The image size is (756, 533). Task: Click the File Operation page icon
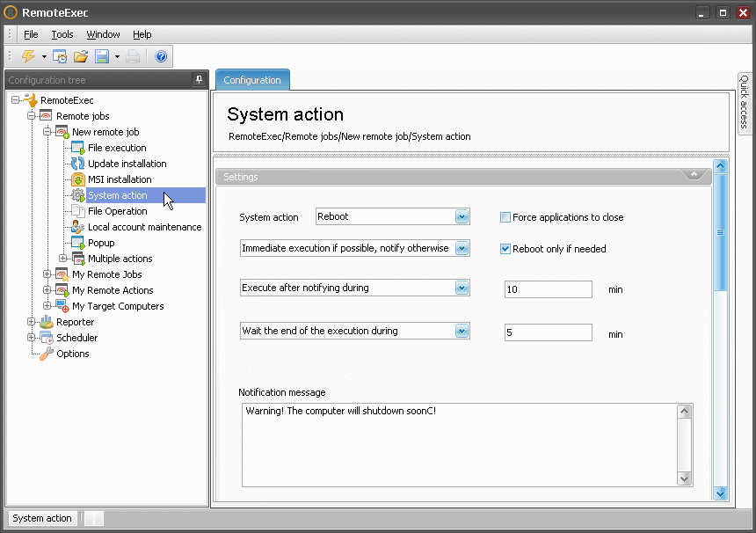(x=77, y=211)
